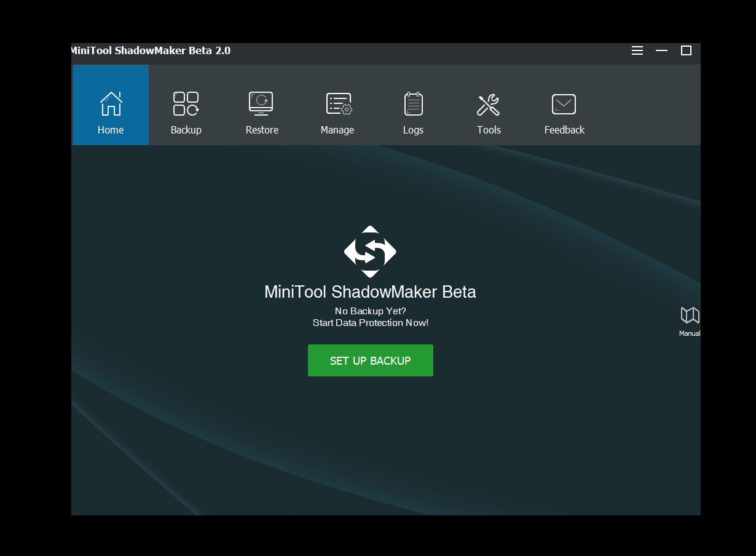Maximize the ShadowMaker window

(x=687, y=50)
